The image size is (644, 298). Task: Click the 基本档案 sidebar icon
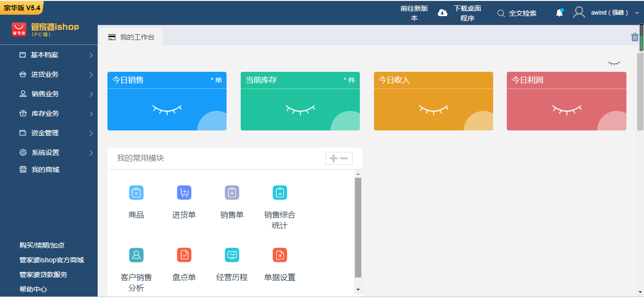[22, 55]
